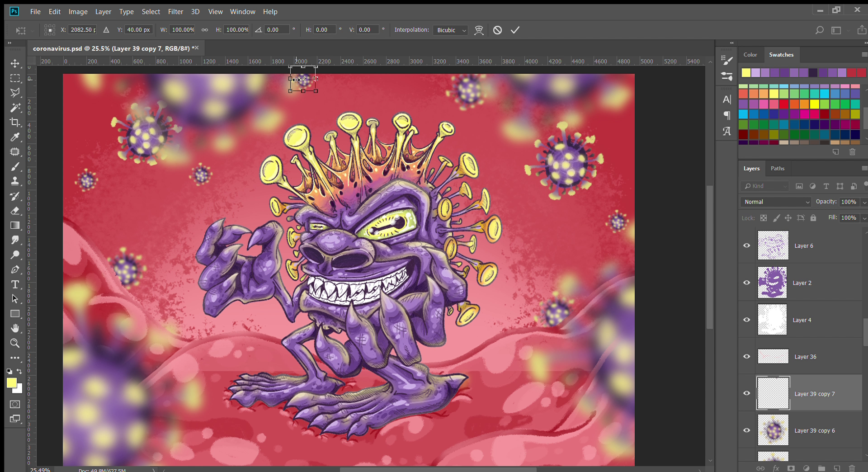Commit the transform with the checkmark
This screenshot has width=868, height=472.
click(515, 30)
